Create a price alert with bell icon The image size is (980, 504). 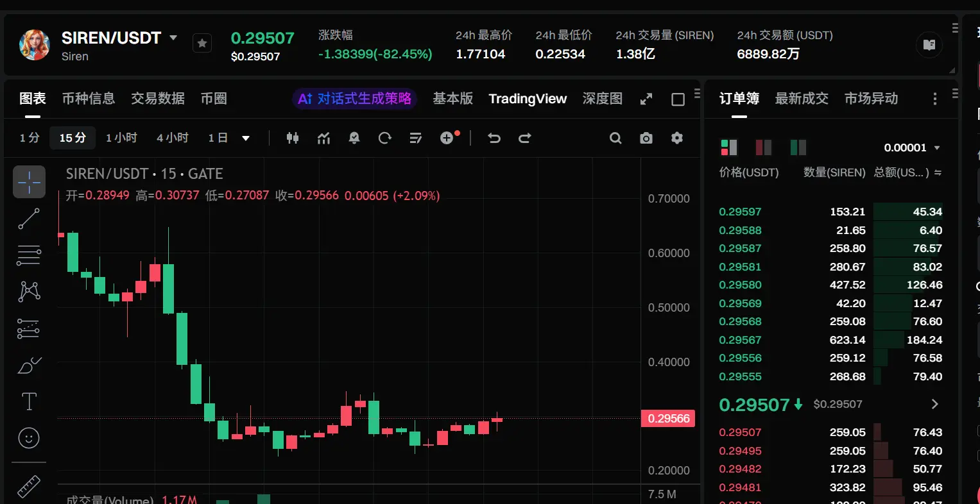(x=354, y=138)
